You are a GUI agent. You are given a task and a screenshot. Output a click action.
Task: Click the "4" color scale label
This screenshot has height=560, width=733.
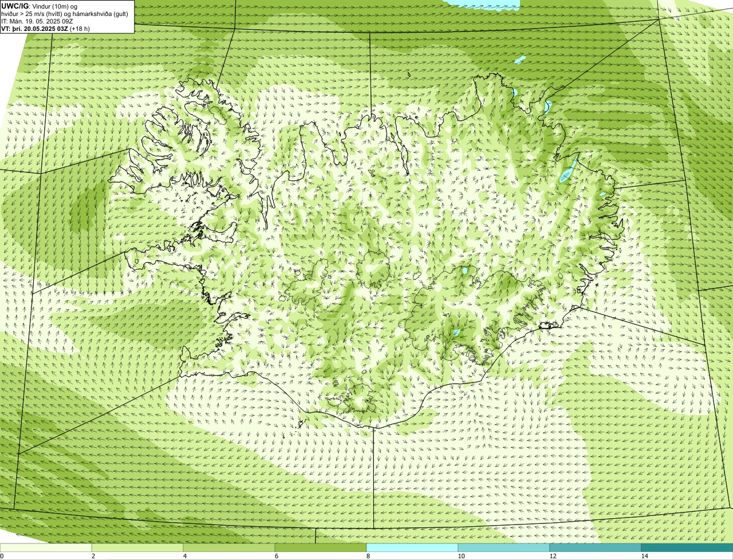(x=185, y=556)
